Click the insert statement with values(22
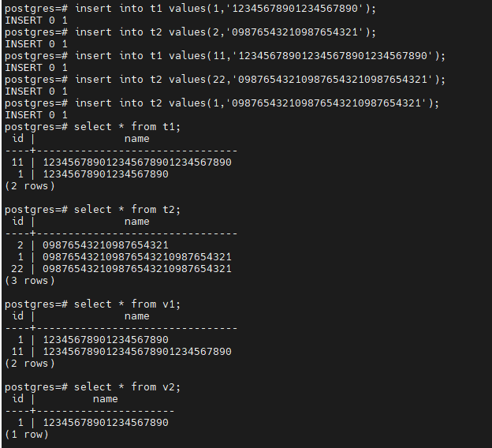The height and width of the screenshot is (448, 492). [260, 79]
